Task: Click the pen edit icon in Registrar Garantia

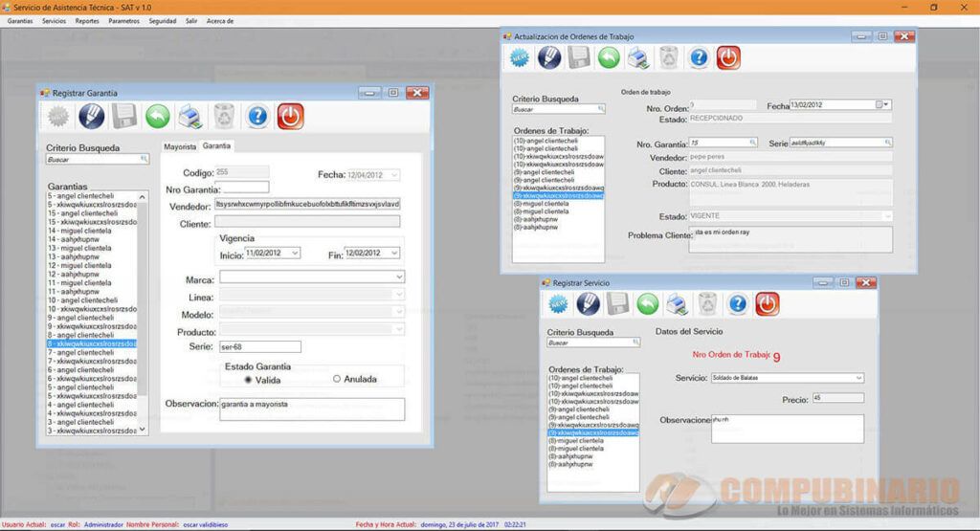Action: (x=91, y=116)
